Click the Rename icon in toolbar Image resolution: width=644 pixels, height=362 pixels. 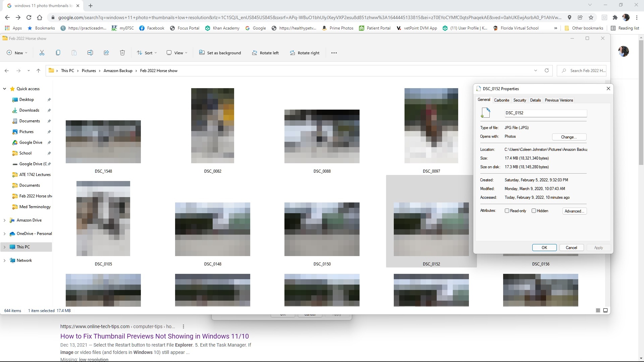[90, 53]
